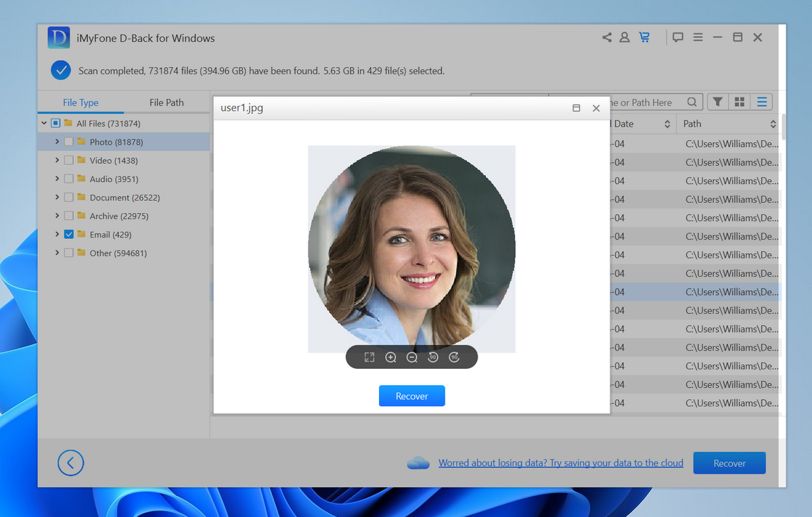812x517 pixels.
Task: Click the bottom-right Recover button
Action: tap(729, 464)
